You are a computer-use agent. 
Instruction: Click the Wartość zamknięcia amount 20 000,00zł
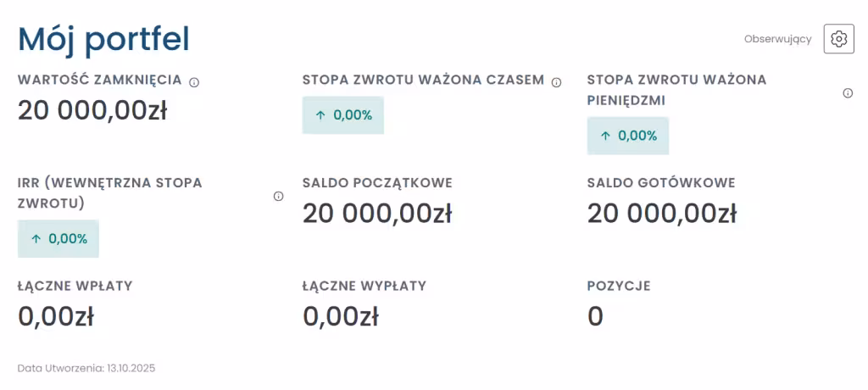92,110
